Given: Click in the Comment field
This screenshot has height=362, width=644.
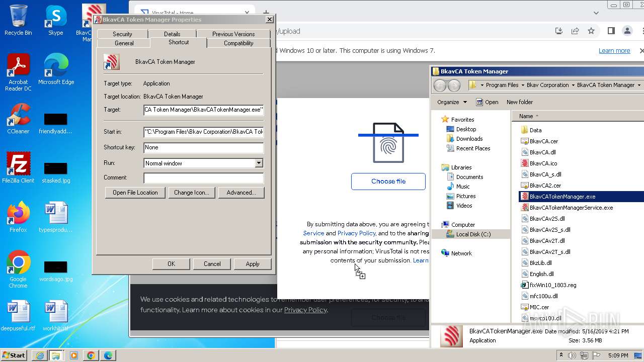Looking at the screenshot, I should click(x=203, y=178).
